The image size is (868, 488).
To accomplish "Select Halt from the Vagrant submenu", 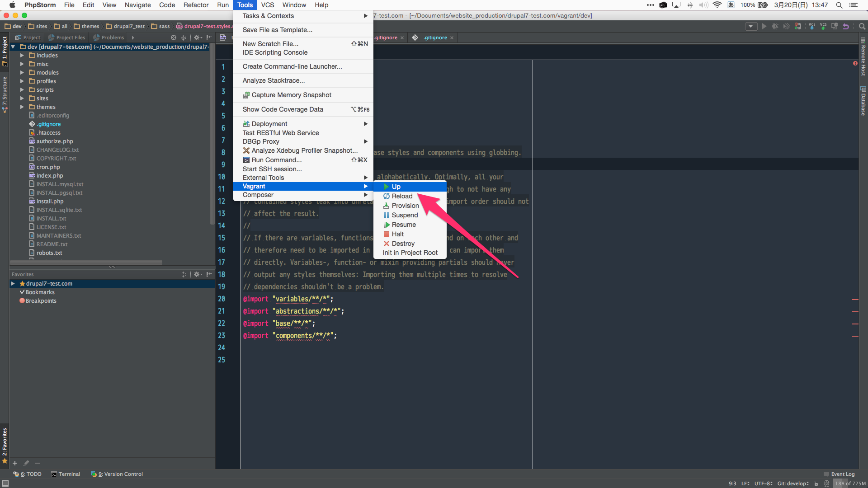I will click(x=397, y=234).
